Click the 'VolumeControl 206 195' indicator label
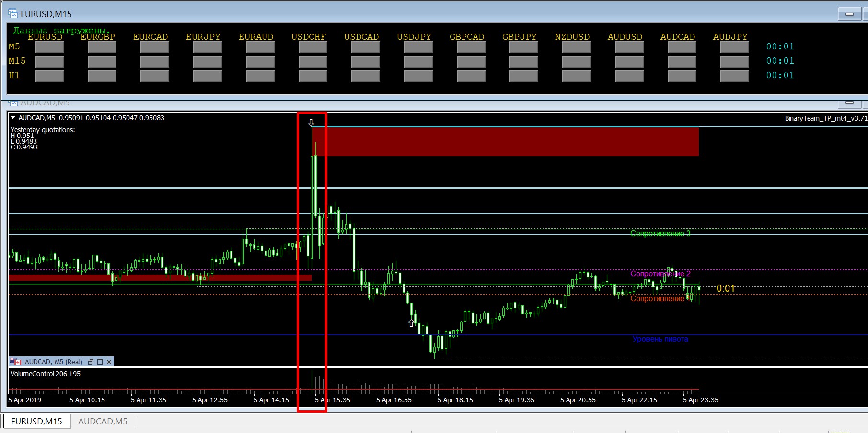The height and width of the screenshot is (433, 868). click(46, 374)
